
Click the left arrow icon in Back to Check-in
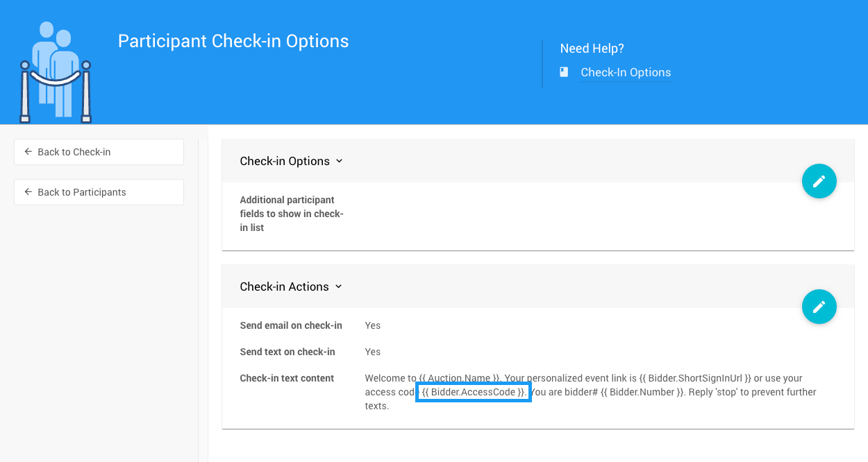pyautogui.click(x=28, y=152)
